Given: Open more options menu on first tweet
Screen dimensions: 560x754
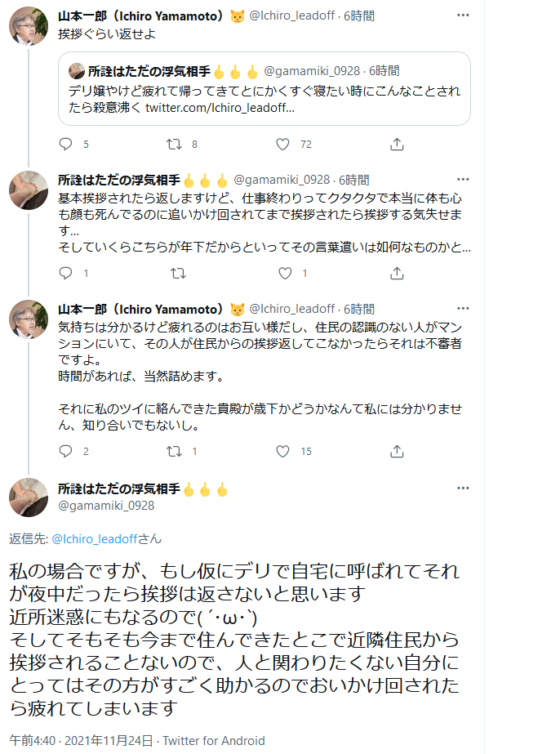Looking at the screenshot, I should point(463,16).
